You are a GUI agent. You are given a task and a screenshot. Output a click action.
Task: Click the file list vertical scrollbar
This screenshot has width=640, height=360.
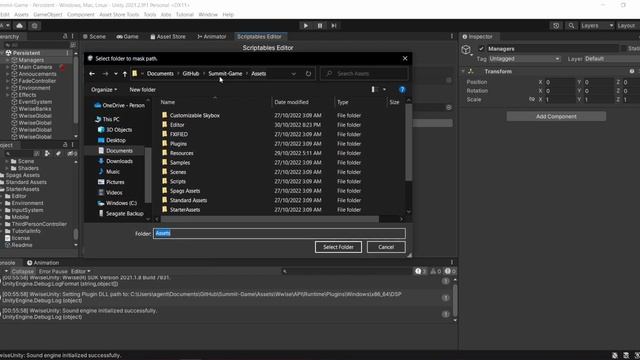coord(409,141)
